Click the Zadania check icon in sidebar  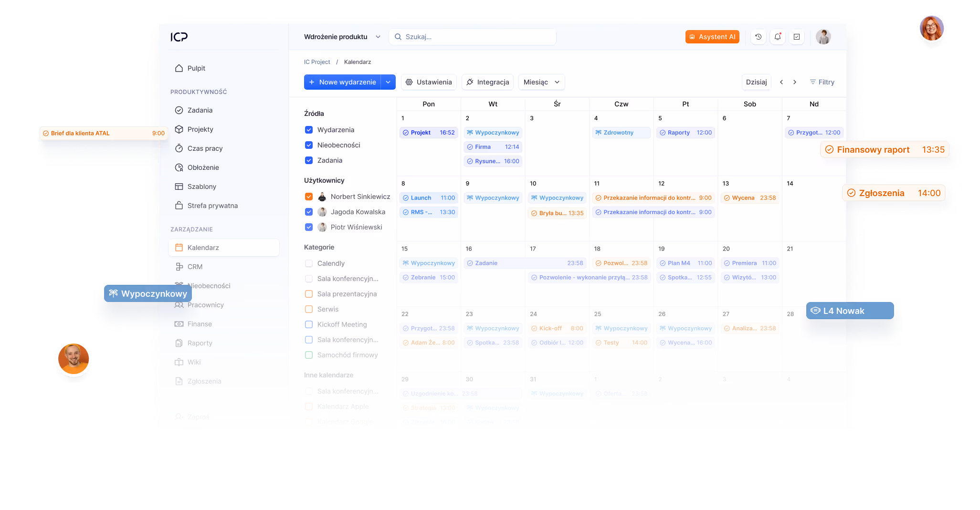pos(179,110)
